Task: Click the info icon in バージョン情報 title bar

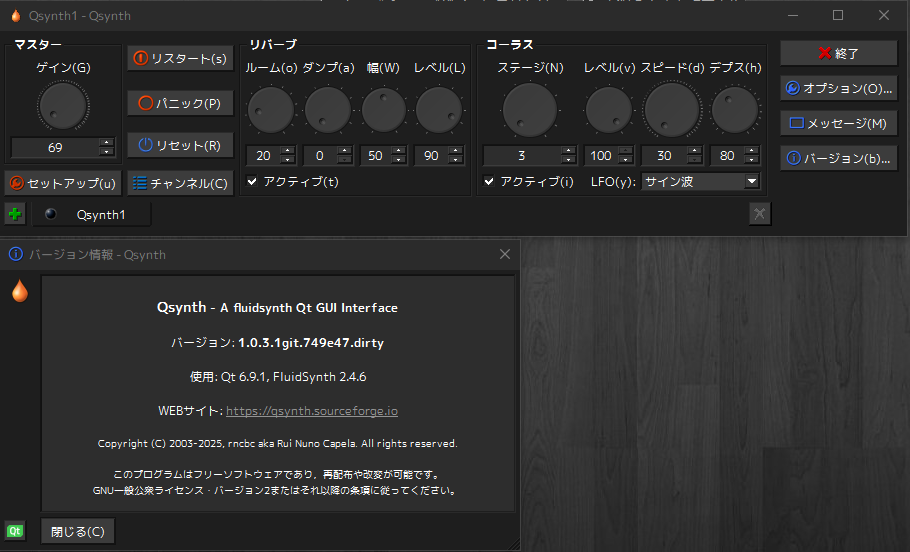Action: coord(16,254)
